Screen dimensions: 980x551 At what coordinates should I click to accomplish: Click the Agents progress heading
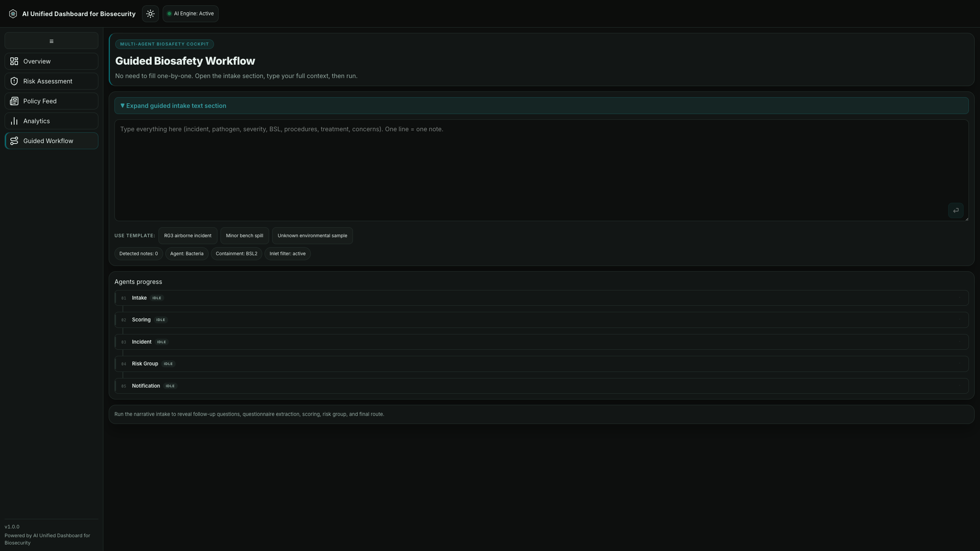click(x=138, y=282)
